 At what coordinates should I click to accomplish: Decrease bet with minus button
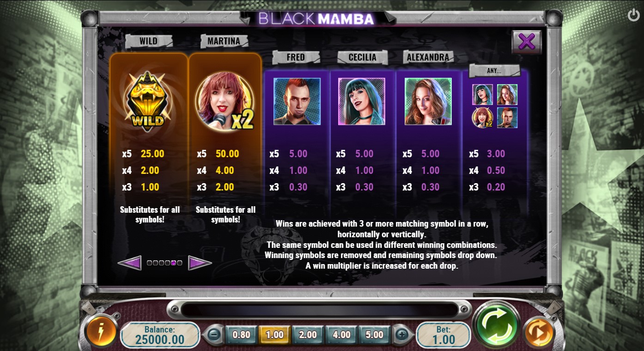click(x=213, y=334)
